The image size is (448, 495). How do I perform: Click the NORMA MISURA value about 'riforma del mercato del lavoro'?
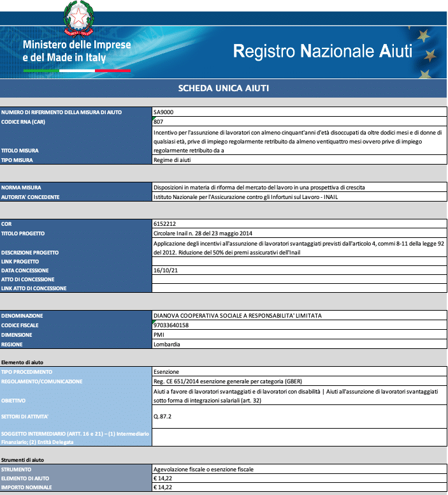point(300,187)
